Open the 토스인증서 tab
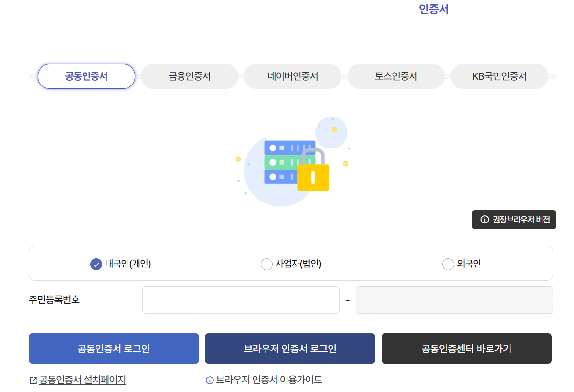The height and width of the screenshot is (392, 574). (396, 76)
